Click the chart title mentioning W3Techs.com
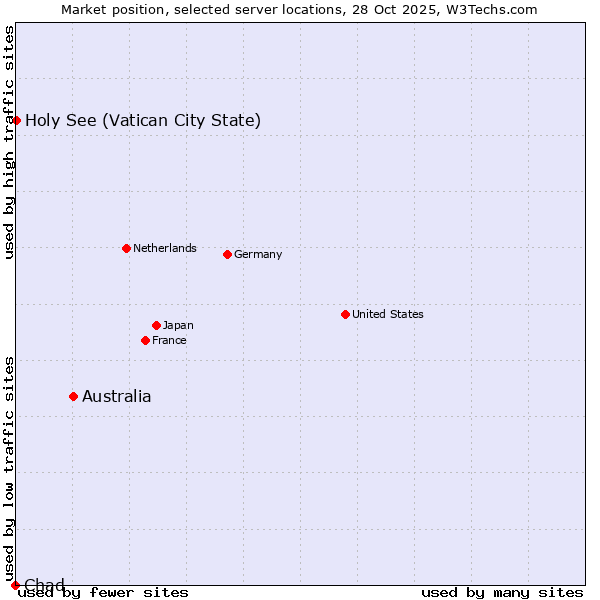The width and height of the screenshot is (600, 600). pyautogui.click(x=300, y=10)
